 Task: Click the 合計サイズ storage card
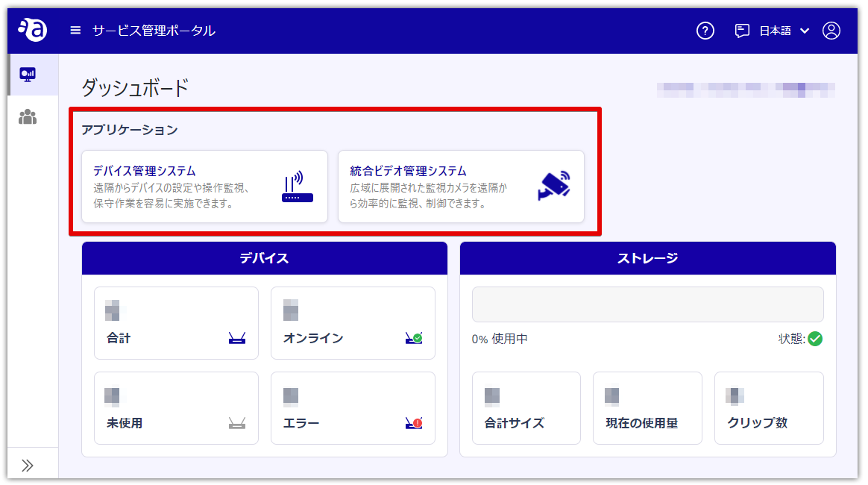click(526, 408)
